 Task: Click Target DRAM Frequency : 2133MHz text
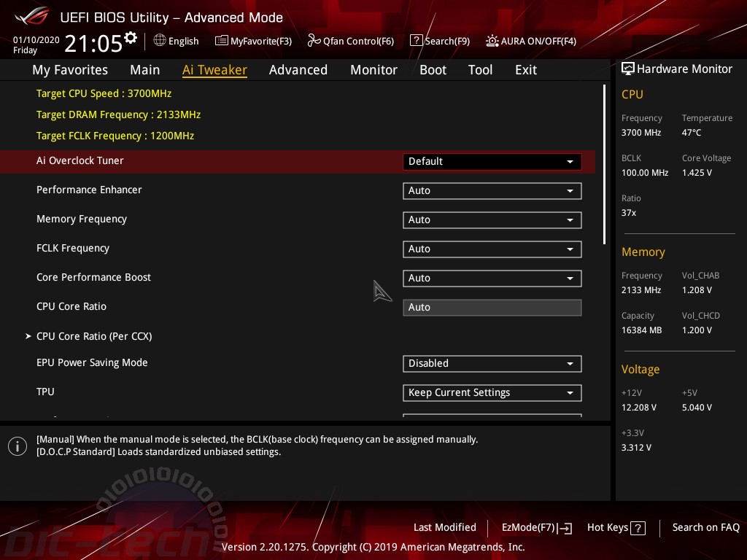tap(118, 114)
